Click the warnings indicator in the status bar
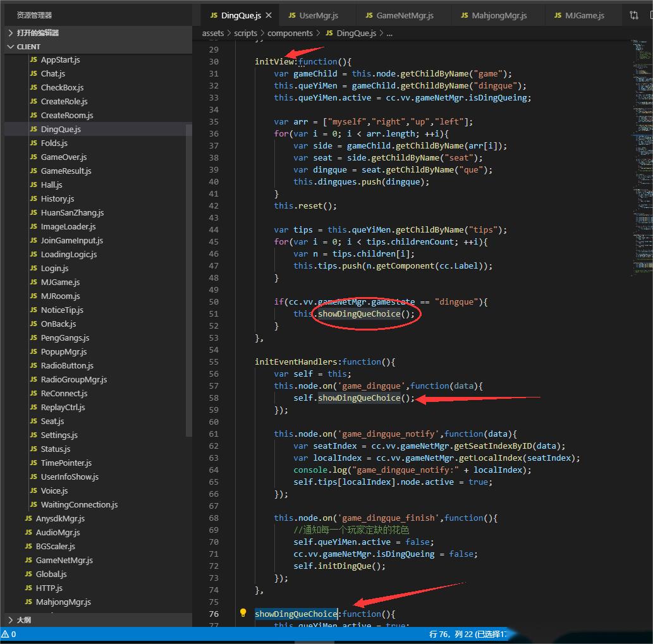Screen dimensions: 653x644 tap(9, 634)
